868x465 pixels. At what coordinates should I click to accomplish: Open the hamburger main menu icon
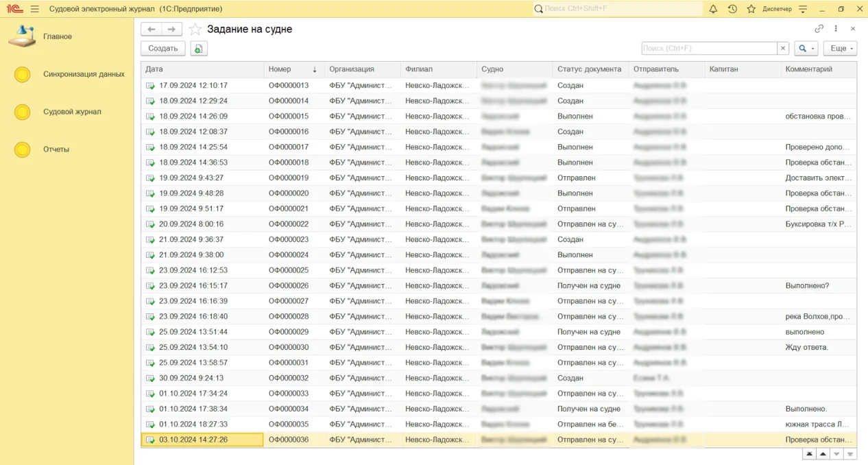click(x=35, y=9)
